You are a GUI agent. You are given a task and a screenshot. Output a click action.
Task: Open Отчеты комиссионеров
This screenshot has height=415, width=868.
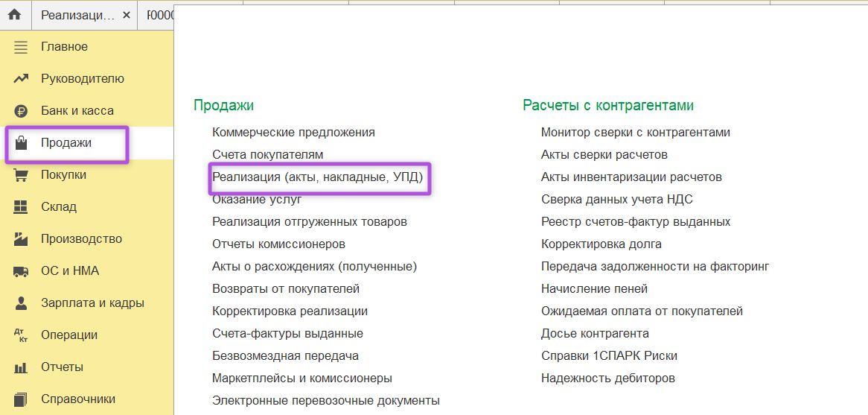[278, 244]
